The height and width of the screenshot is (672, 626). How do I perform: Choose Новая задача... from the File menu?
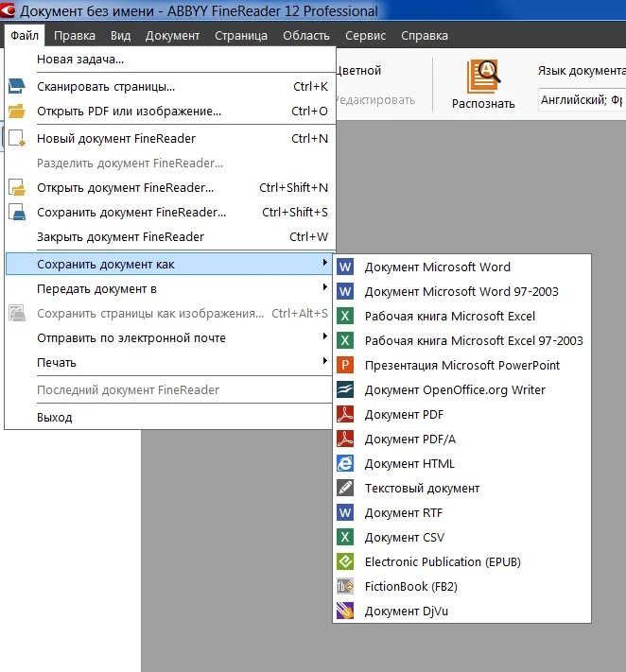tap(169, 60)
